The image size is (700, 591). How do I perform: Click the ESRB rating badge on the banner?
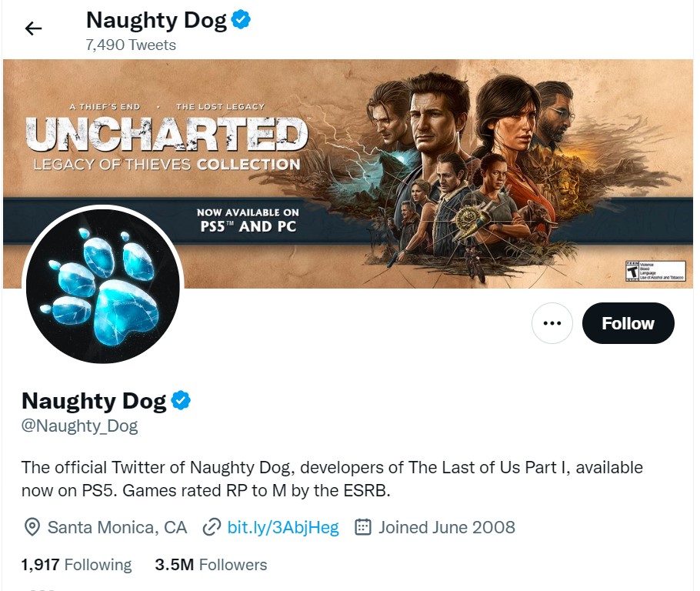click(655, 270)
